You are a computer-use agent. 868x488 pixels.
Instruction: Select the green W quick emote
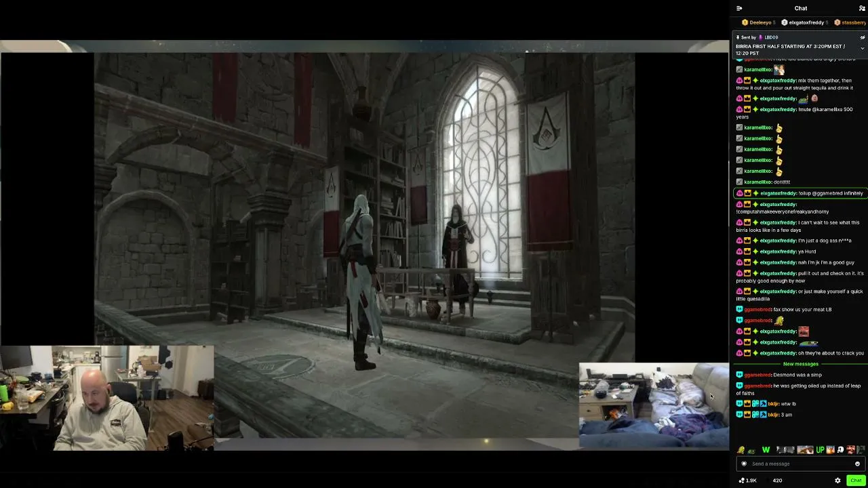(766, 450)
